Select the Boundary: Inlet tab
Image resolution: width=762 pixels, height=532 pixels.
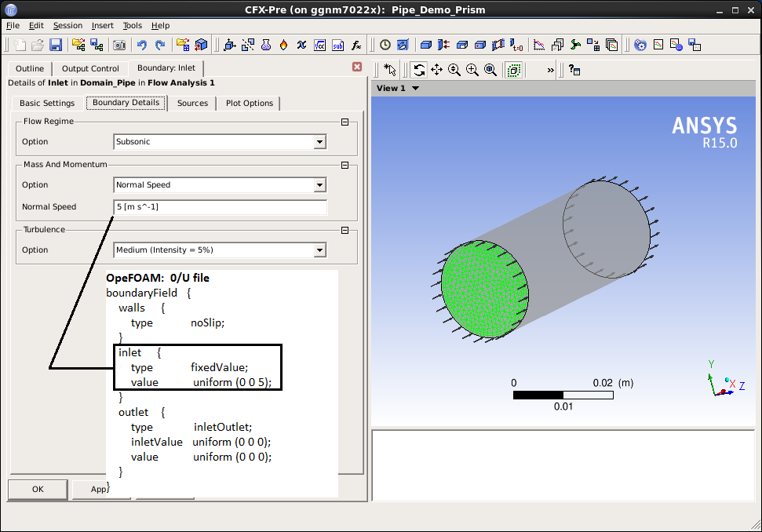[166, 68]
